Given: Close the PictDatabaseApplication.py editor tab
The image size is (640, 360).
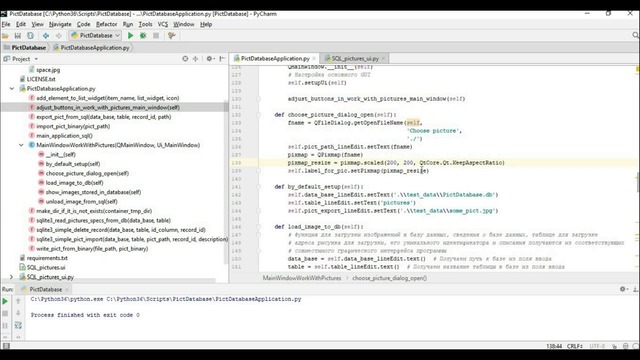Looking at the screenshot, I should (314, 59).
